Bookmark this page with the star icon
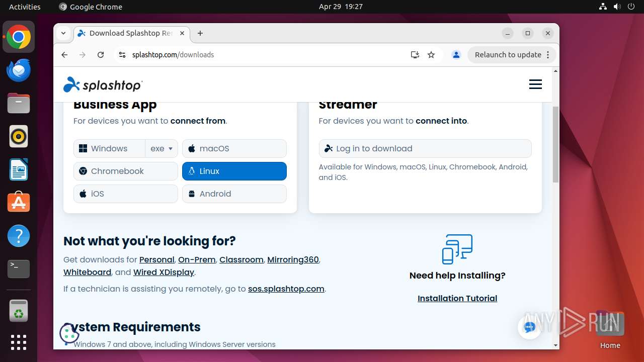Viewport: 644px width, 362px height. pyautogui.click(x=431, y=55)
